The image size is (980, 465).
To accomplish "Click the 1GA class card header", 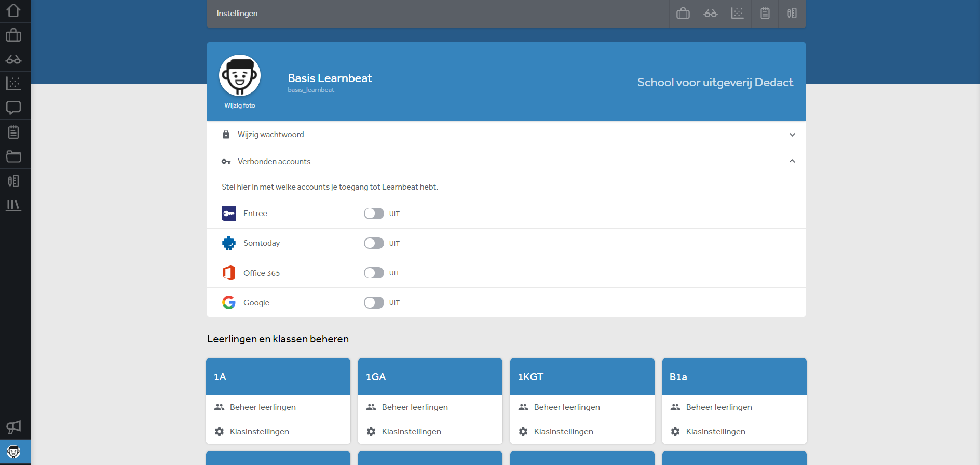I will pyautogui.click(x=430, y=377).
